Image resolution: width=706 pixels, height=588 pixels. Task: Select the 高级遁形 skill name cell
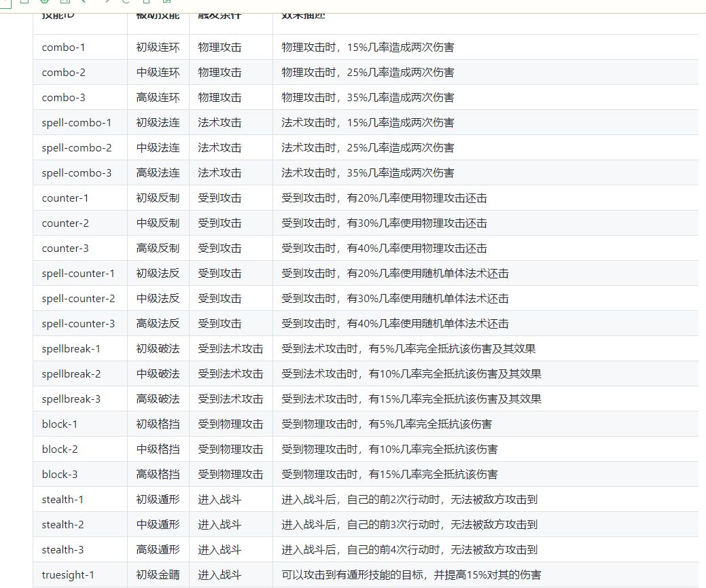click(158, 550)
